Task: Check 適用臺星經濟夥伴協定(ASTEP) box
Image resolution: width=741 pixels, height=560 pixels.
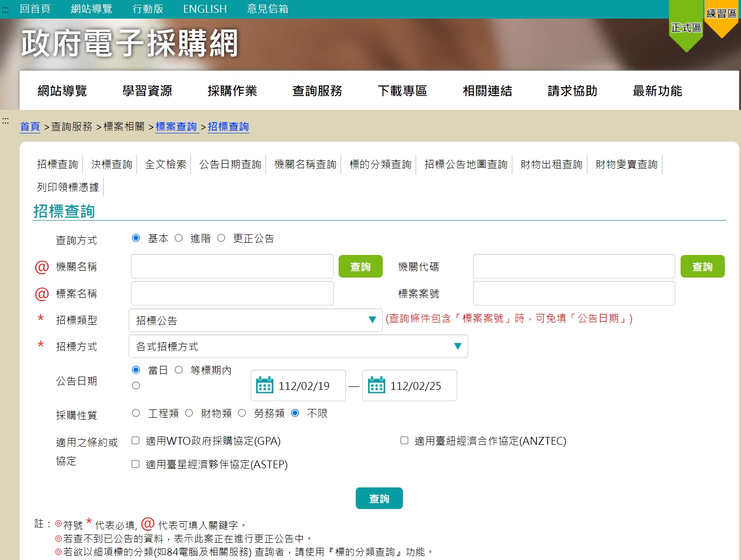Action: pyautogui.click(x=135, y=464)
